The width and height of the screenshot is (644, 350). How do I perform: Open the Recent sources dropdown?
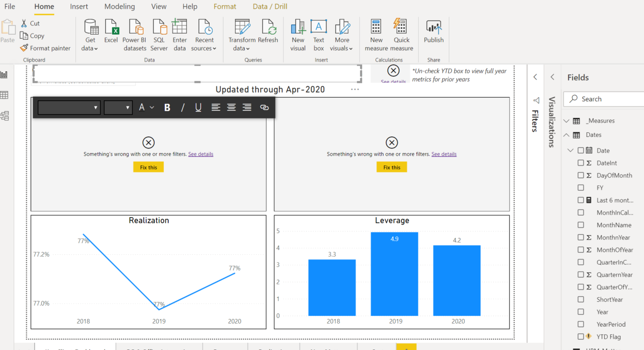(203, 48)
